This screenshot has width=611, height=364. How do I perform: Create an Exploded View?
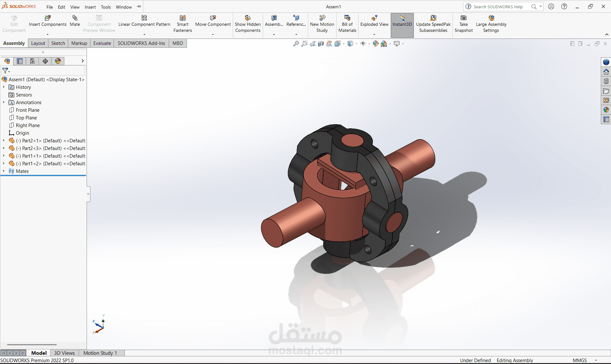pos(374,21)
